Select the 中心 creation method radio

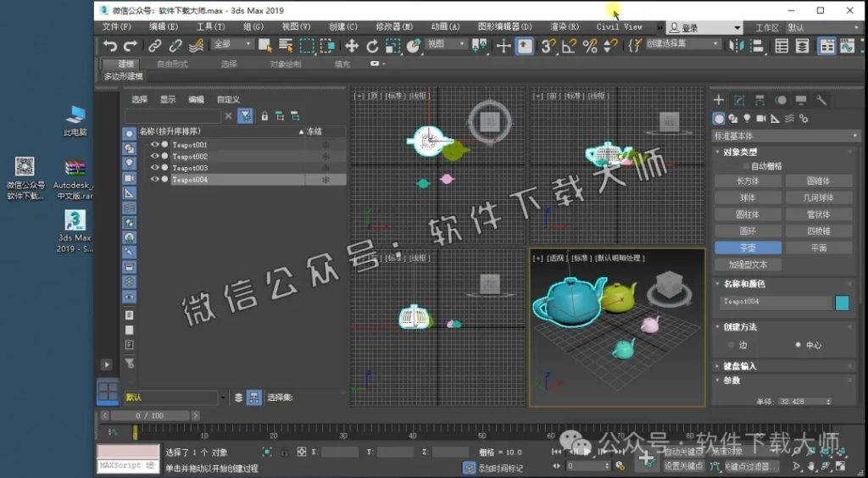pos(798,345)
